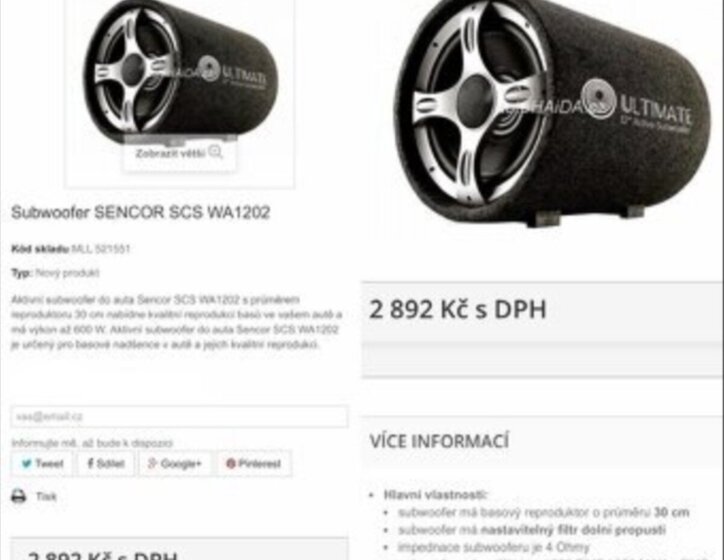Pin product with Pinterest button
The width and height of the screenshot is (724, 560).
point(254,464)
